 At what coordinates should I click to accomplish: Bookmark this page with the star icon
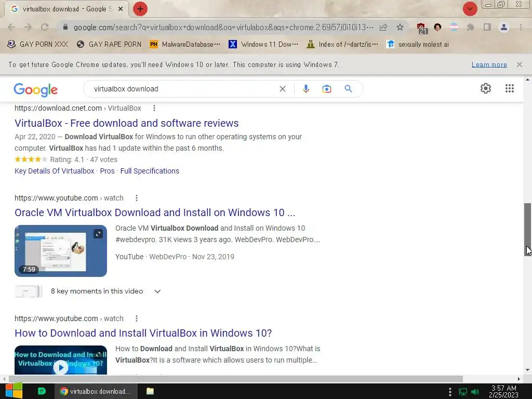400,27
